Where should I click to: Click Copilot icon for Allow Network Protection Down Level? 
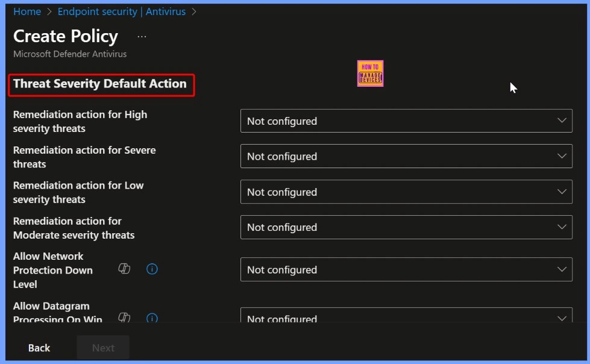[x=125, y=269]
